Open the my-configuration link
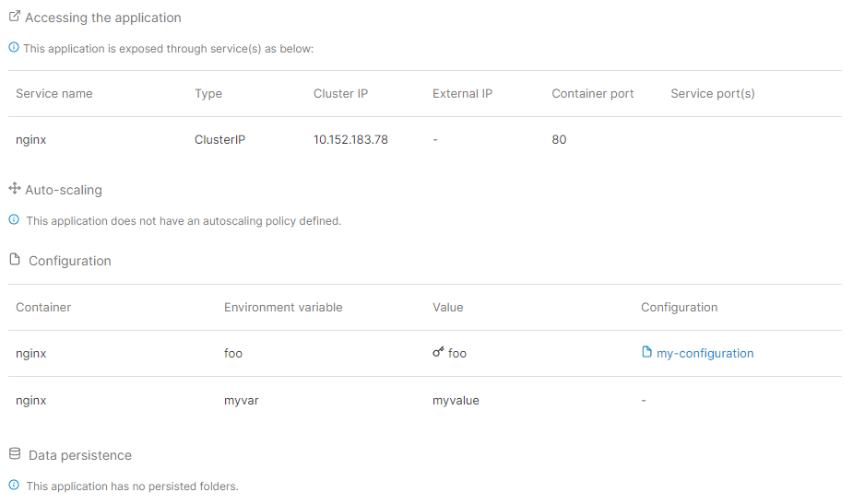 tap(705, 354)
